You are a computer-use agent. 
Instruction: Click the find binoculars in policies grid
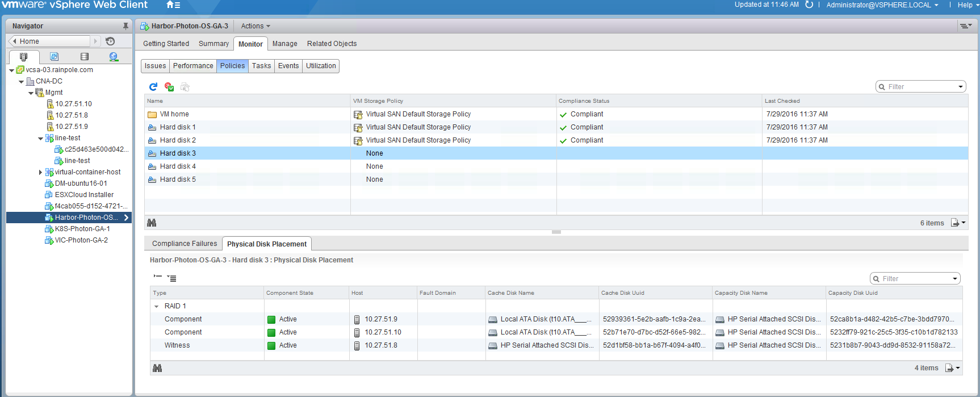tap(152, 223)
